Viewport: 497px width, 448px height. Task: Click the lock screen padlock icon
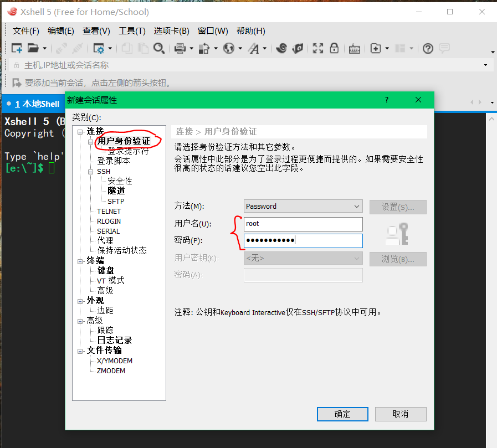coord(334,48)
